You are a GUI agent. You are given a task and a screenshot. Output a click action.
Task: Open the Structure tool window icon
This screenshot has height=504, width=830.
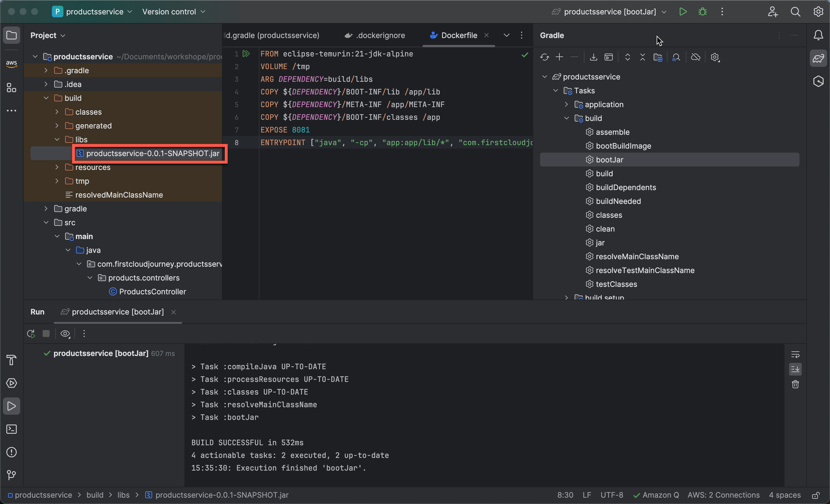tap(12, 88)
